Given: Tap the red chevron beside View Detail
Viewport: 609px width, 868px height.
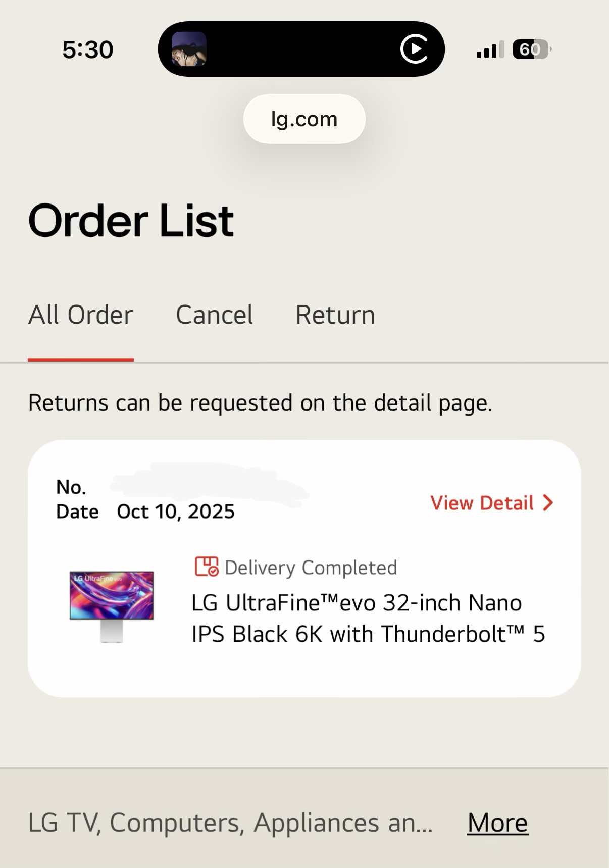Looking at the screenshot, I should tap(548, 503).
